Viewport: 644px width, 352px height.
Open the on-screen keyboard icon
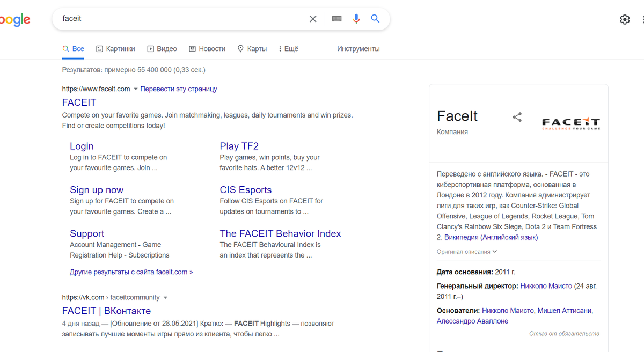[x=337, y=19]
